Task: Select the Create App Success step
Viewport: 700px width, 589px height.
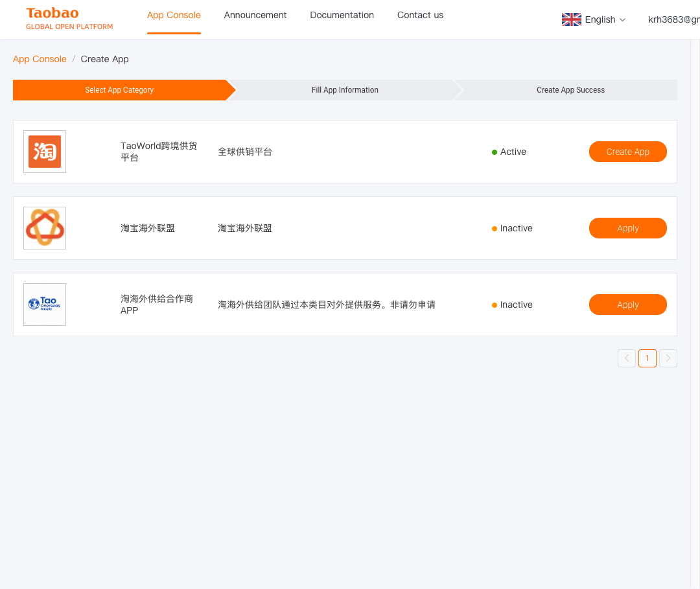Action: 570,90
